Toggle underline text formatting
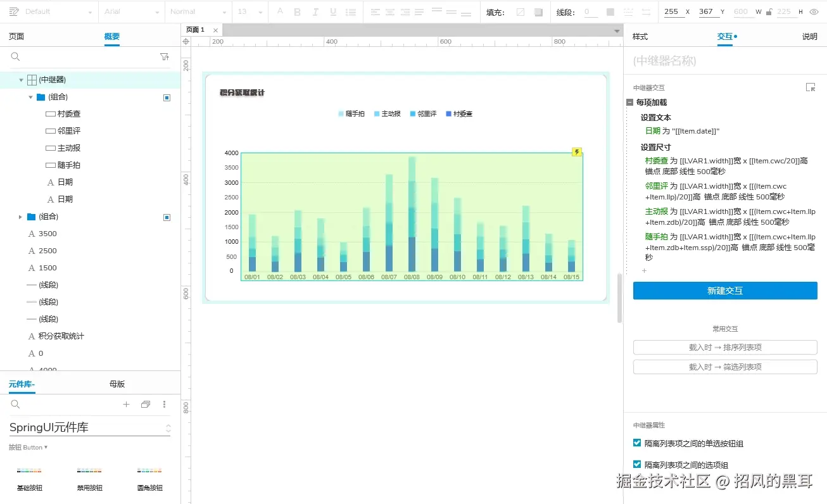 (x=333, y=11)
